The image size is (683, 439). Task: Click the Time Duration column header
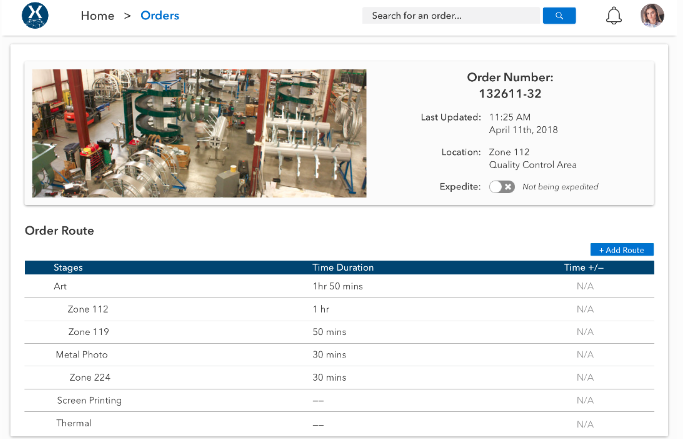[343, 267]
